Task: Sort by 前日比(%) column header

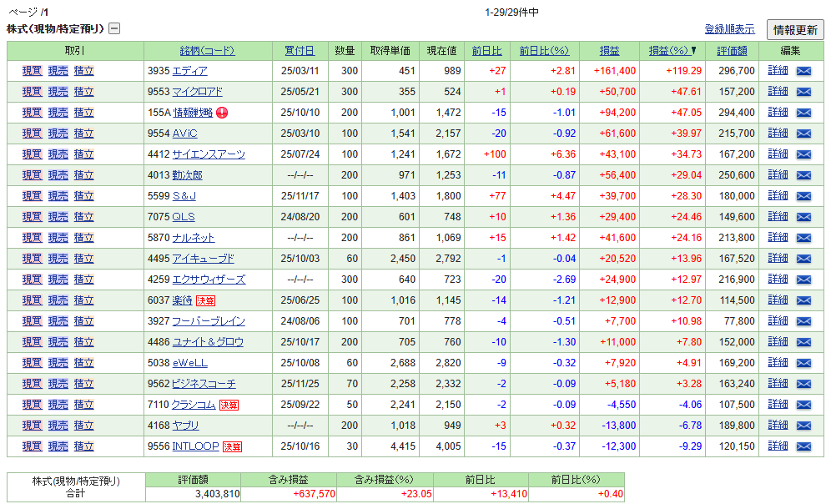Action: coord(543,50)
